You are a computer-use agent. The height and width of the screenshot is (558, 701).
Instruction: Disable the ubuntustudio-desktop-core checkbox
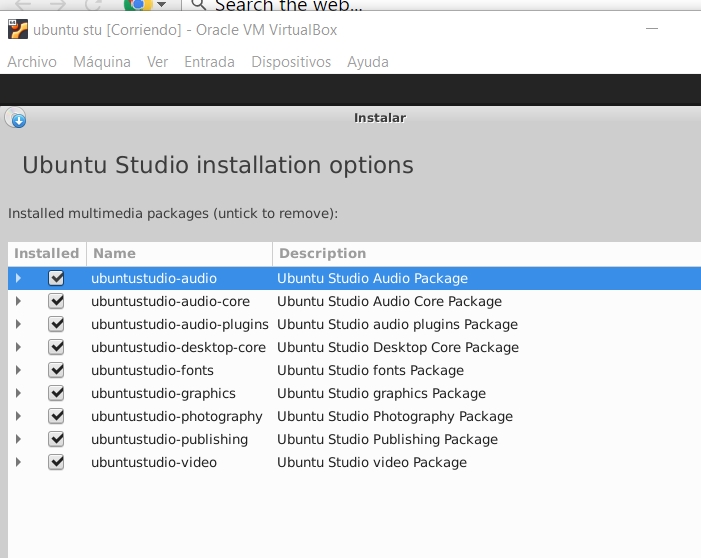[x=56, y=347]
